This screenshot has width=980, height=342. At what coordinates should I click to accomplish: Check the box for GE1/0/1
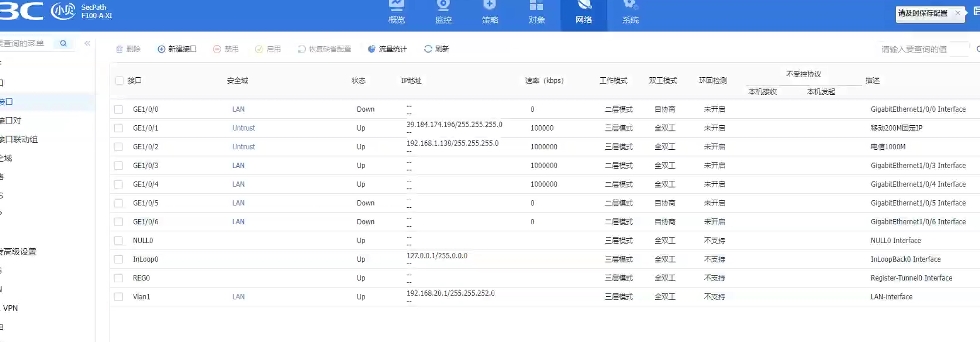click(118, 128)
